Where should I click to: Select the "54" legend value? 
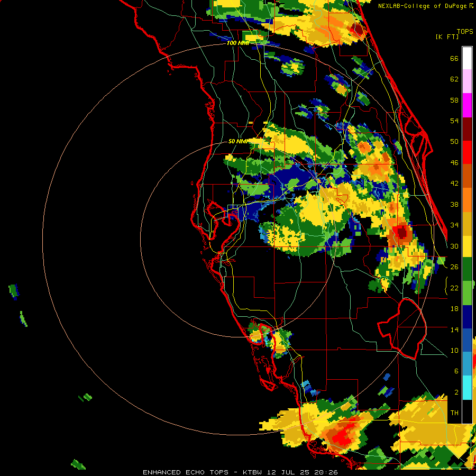(454, 121)
